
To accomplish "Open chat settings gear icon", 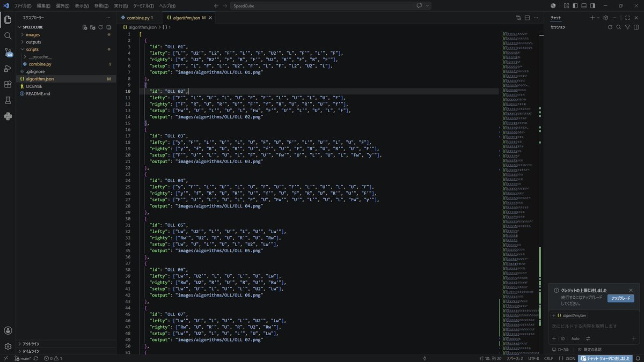I will pyautogui.click(x=605, y=18).
